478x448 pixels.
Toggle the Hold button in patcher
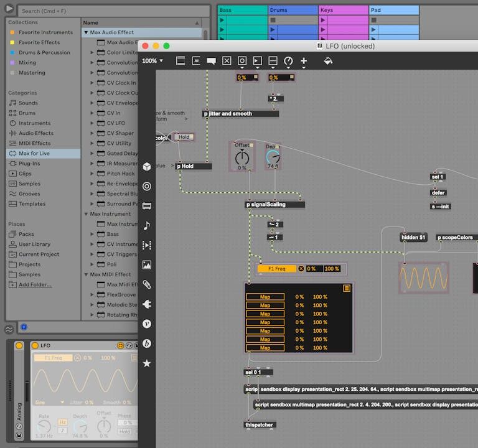click(183, 137)
